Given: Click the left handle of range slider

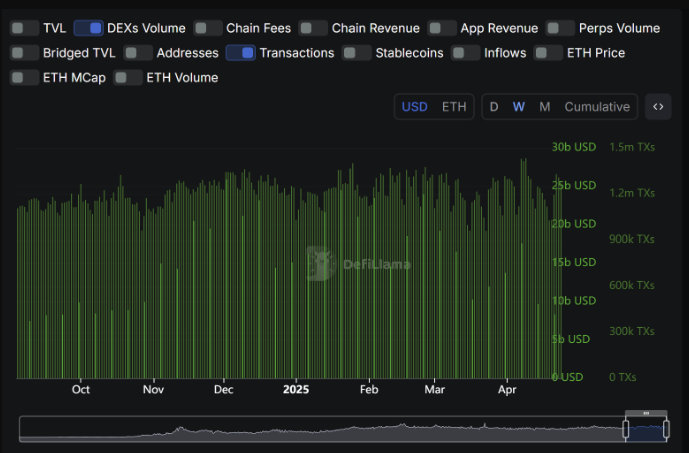Looking at the screenshot, I should (x=627, y=429).
